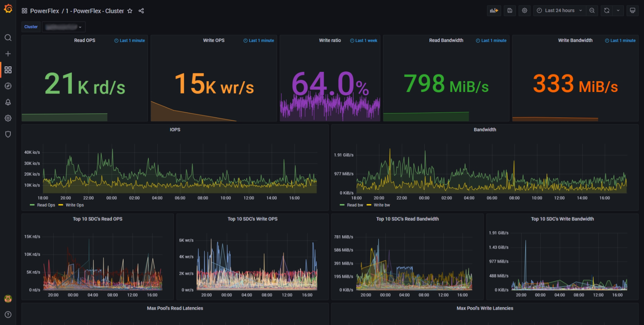Viewport: 644px width, 325px height.
Task: Click the 333 MiB/s stat value
Action: point(575,83)
